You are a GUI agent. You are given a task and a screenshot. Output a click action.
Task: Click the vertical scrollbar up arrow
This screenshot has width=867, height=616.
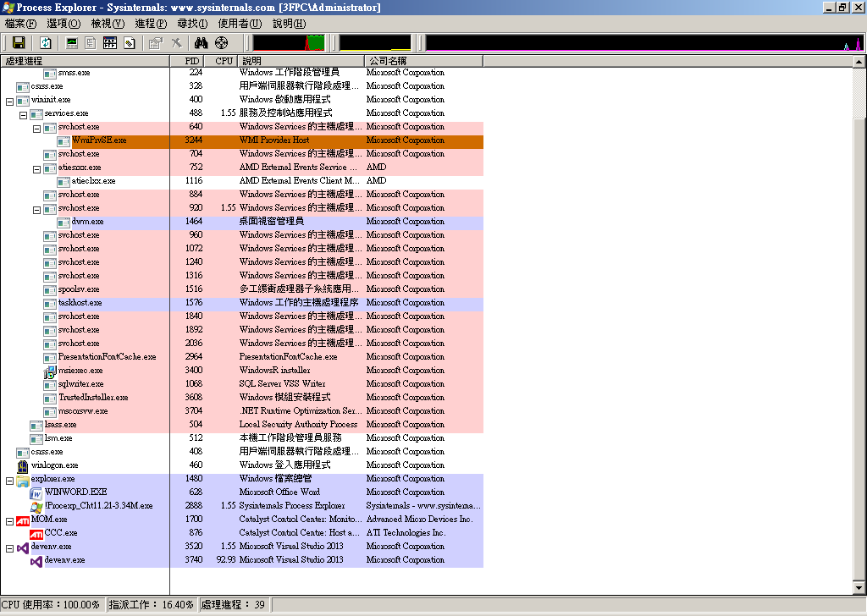coord(859,62)
